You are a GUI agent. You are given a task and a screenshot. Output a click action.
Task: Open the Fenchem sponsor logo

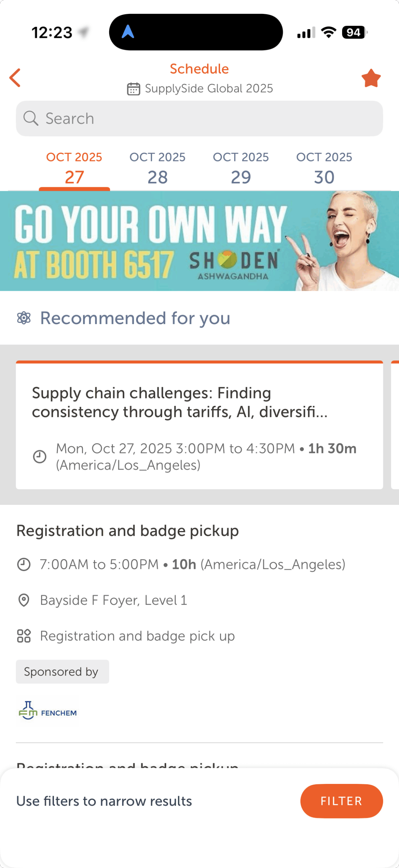pyautogui.click(x=47, y=710)
